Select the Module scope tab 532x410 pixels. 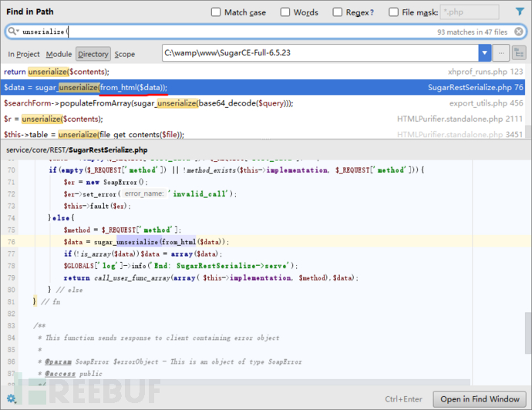(59, 54)
